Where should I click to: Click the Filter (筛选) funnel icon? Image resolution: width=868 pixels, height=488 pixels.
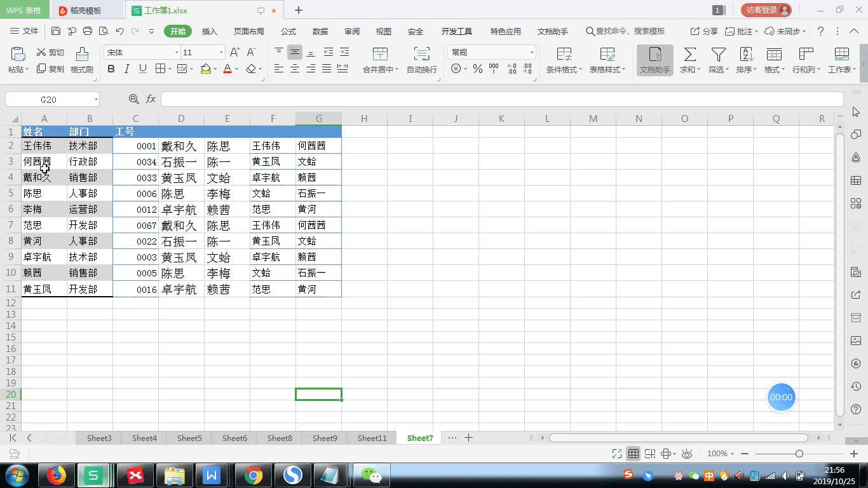tap(718, 55)
